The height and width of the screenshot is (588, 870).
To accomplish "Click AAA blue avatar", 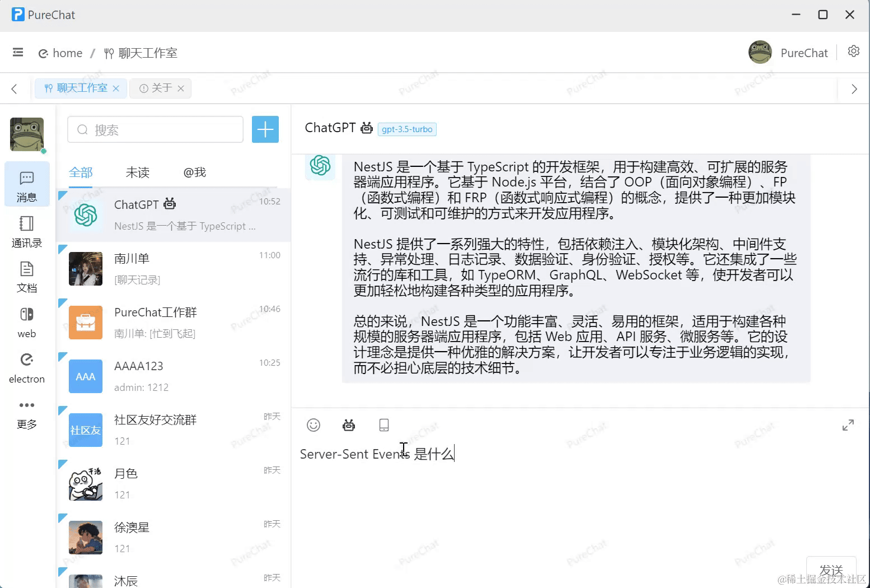I will (x=86, y=376).
